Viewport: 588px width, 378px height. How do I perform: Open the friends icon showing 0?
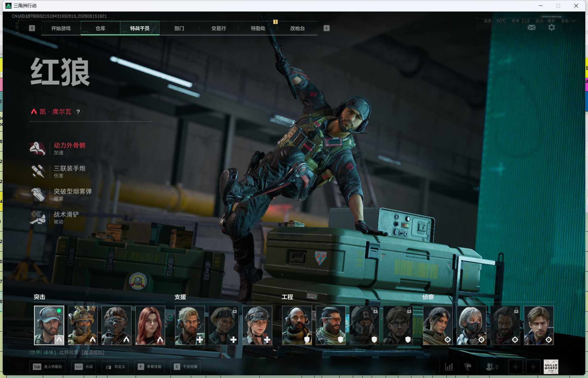492,367
